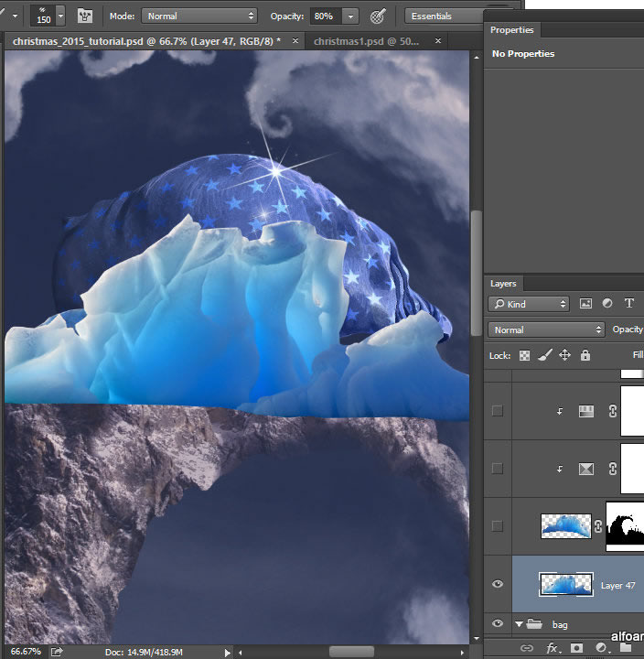Click the lock all padlock icon
The height and width of the screenshot is (659, 644).
click(x=585, y=355)
